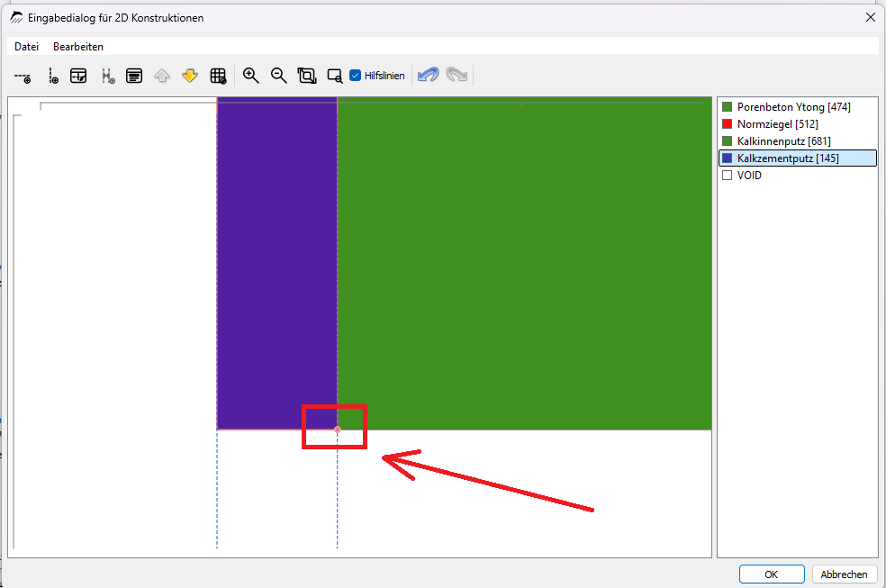886x588 pixels.
Task: Select the VOID material entry
Action: pyautogui.click(x=797, y=175)
